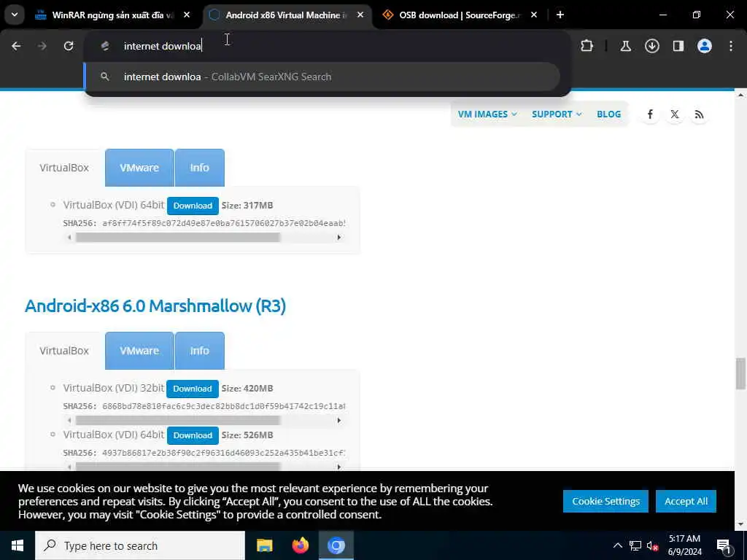747x560 pixels.
Task: Expand the SUPPORT menu
Action: pos(557,114)
